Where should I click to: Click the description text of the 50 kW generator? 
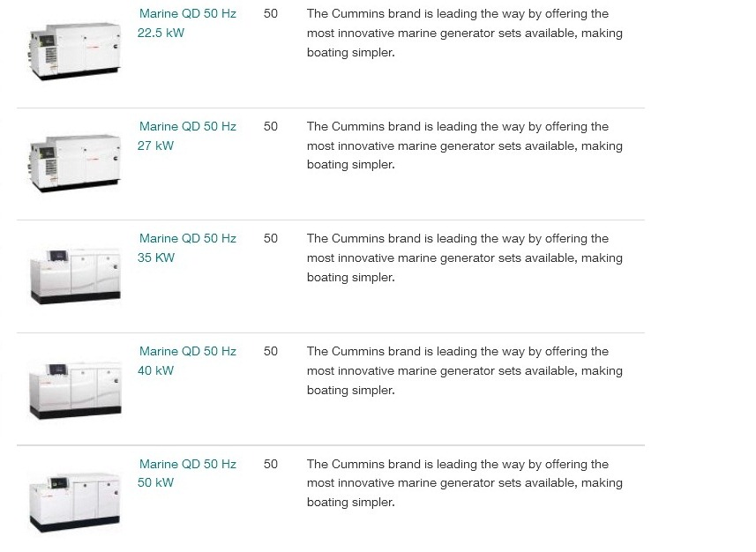(x=465, y=482)
